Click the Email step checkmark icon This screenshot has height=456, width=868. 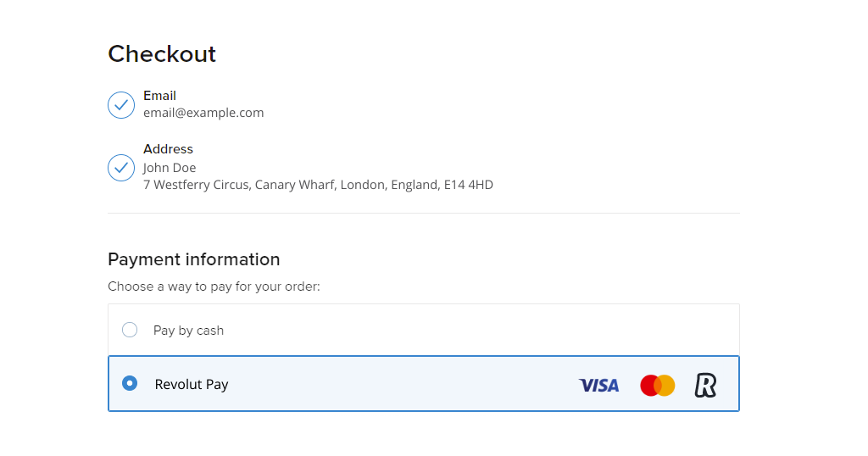pos(121,105)
